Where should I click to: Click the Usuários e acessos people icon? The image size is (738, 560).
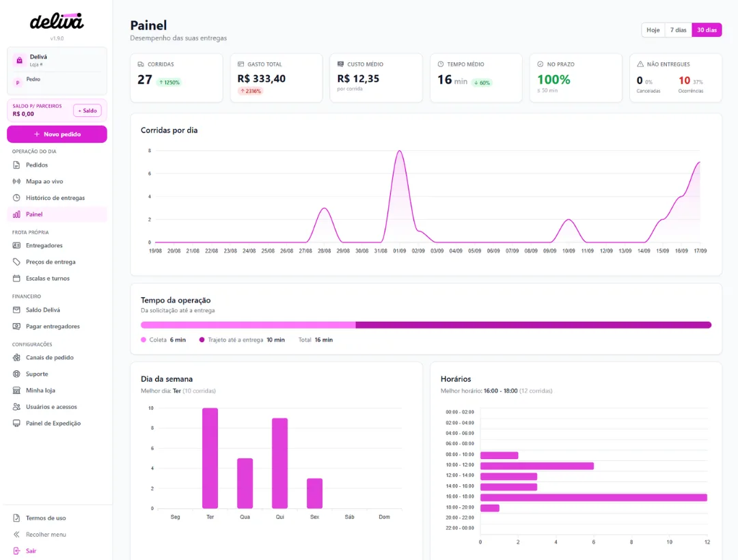(x=16, y=407)
